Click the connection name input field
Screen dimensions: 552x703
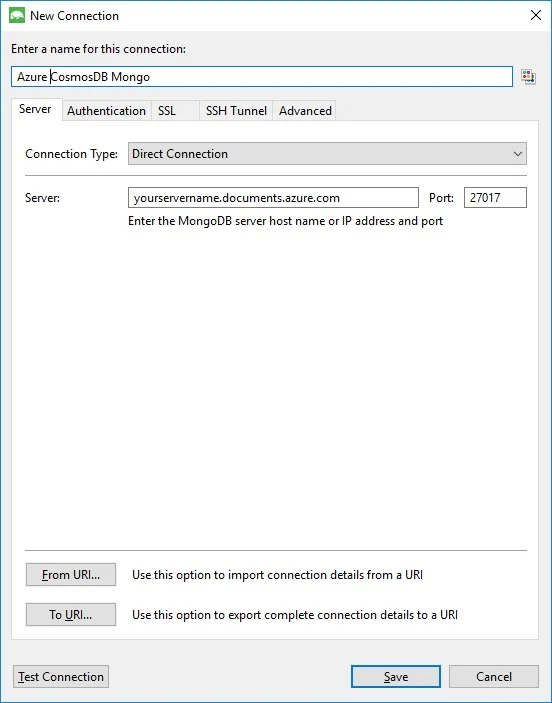tap(262, 77)
